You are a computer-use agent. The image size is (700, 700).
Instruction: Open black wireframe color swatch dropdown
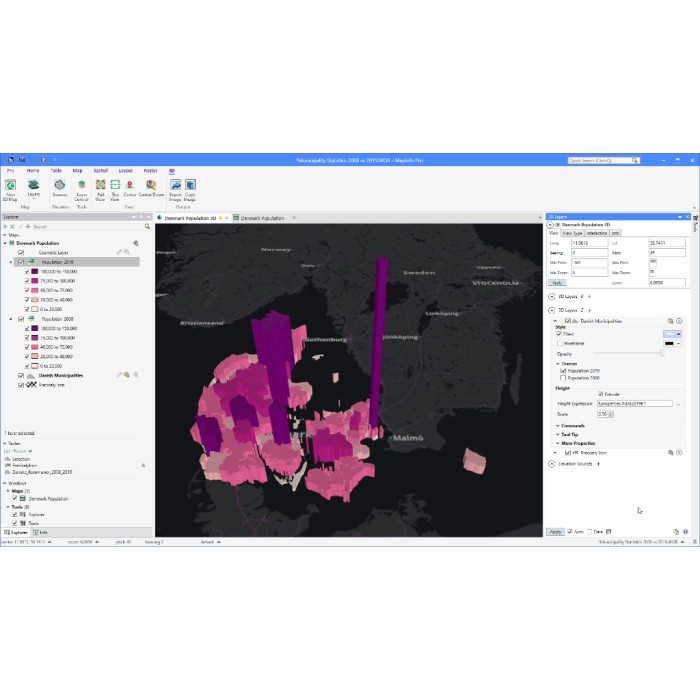(x=672, y=344)
